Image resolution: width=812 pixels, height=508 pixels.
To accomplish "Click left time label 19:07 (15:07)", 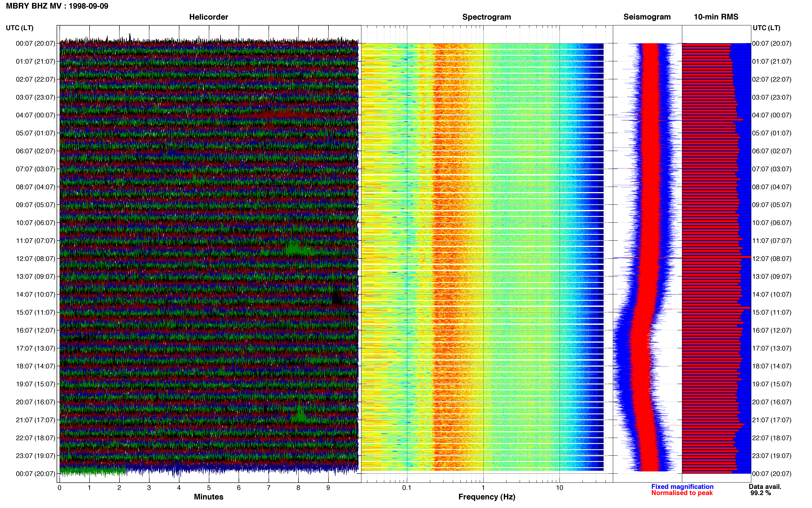I will click(36, 384).
